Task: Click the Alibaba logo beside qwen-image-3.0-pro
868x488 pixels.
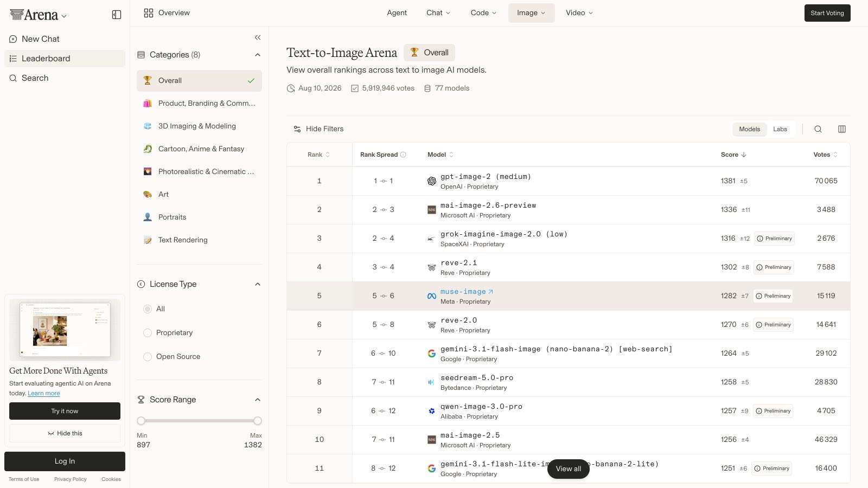Action: coord(432,411)
